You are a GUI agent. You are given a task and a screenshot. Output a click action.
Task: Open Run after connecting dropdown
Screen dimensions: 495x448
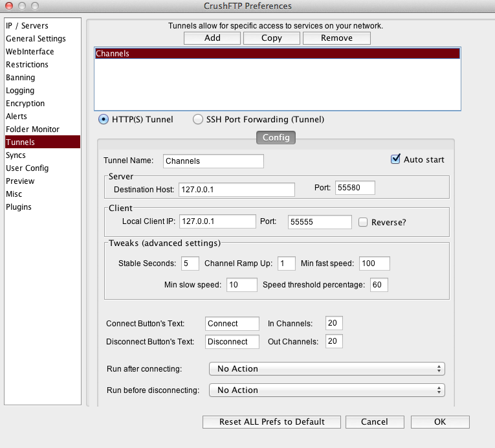tap(327, 369)
